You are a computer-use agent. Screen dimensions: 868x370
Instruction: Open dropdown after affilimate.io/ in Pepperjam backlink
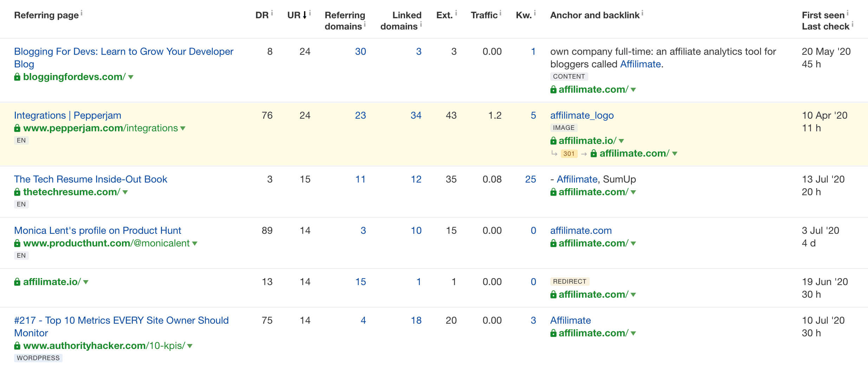click(x=621, y=141)
